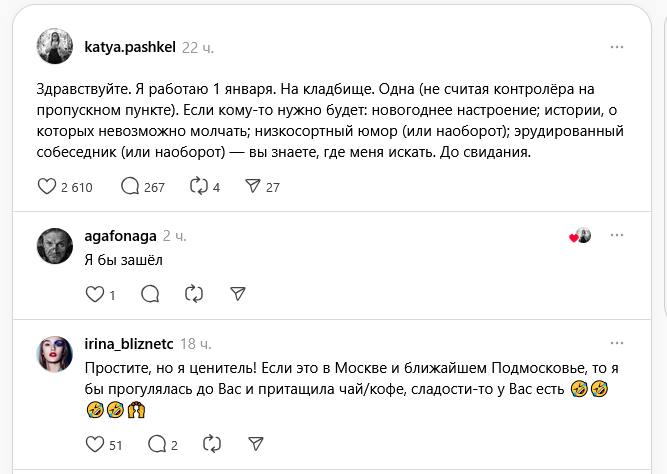Click irina_bliznetc's profile avatar

(x=55, y=354)
